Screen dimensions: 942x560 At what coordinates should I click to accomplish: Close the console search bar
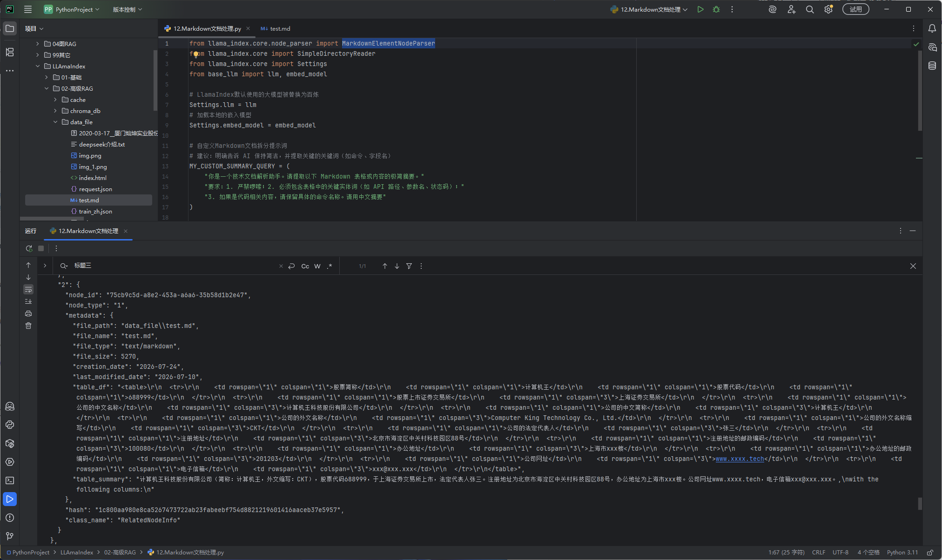pos(913,266)
